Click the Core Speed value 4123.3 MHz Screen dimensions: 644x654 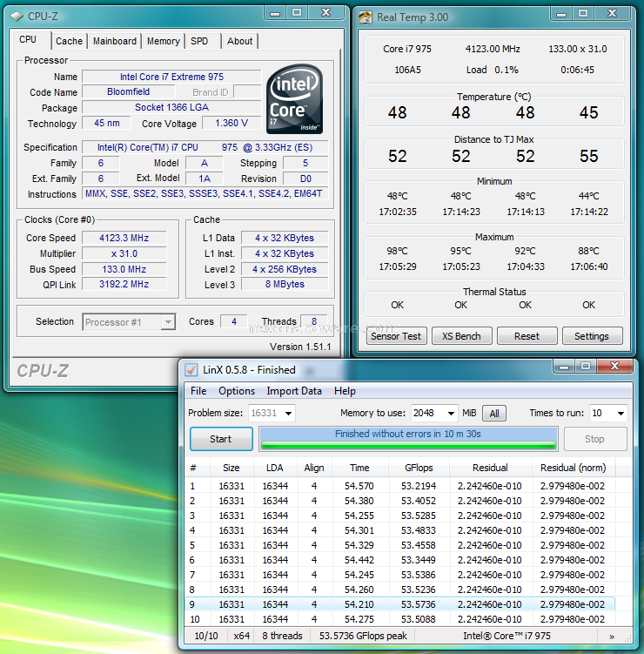click(124, 238)
